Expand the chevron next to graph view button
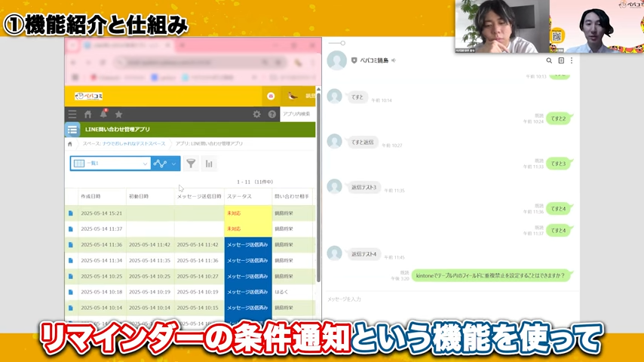This screenshot has width=644, height=362. (174, 164)
